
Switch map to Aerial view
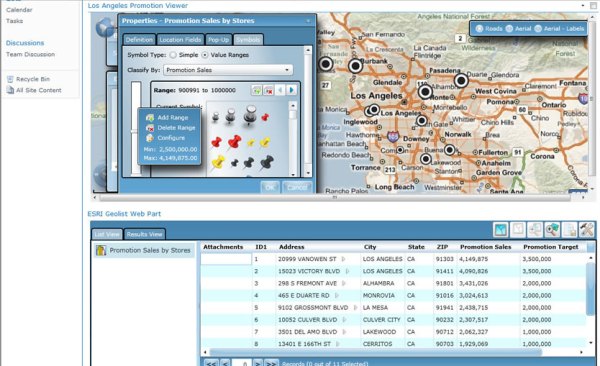point(519,29)
